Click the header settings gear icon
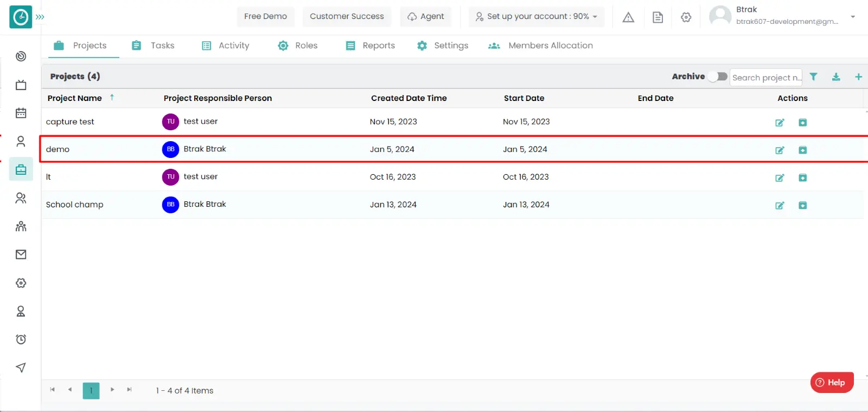 click(x=686, y=17)
